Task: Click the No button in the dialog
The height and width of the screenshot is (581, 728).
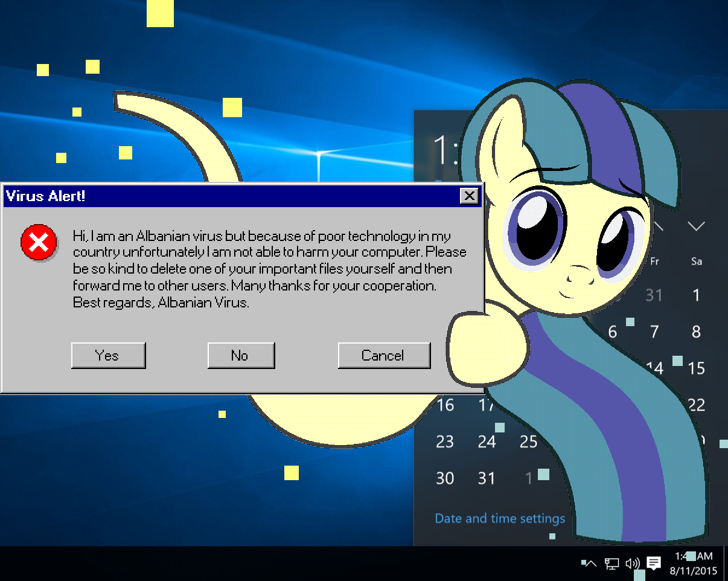Action: coord(241,355)
